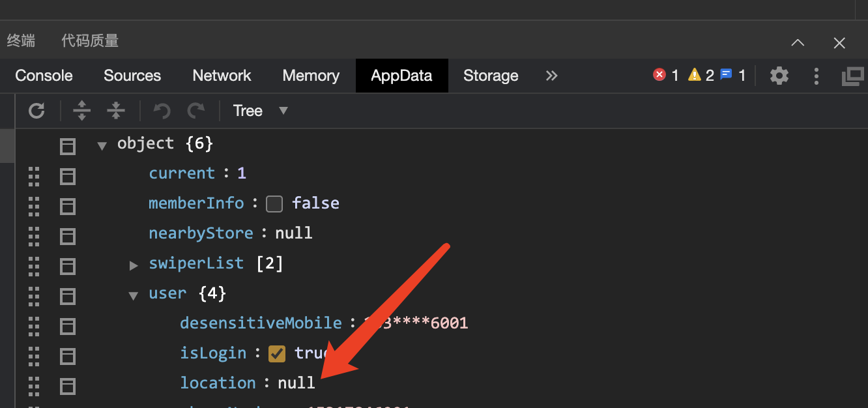
Task: Click the redo arrow icon
Action: 195,111
